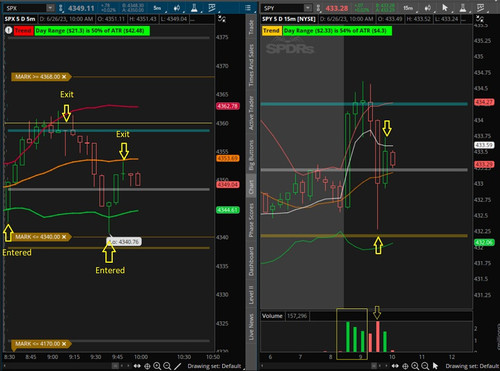Zoom out using magnifier minus under SPY chart

click(425, 366)
